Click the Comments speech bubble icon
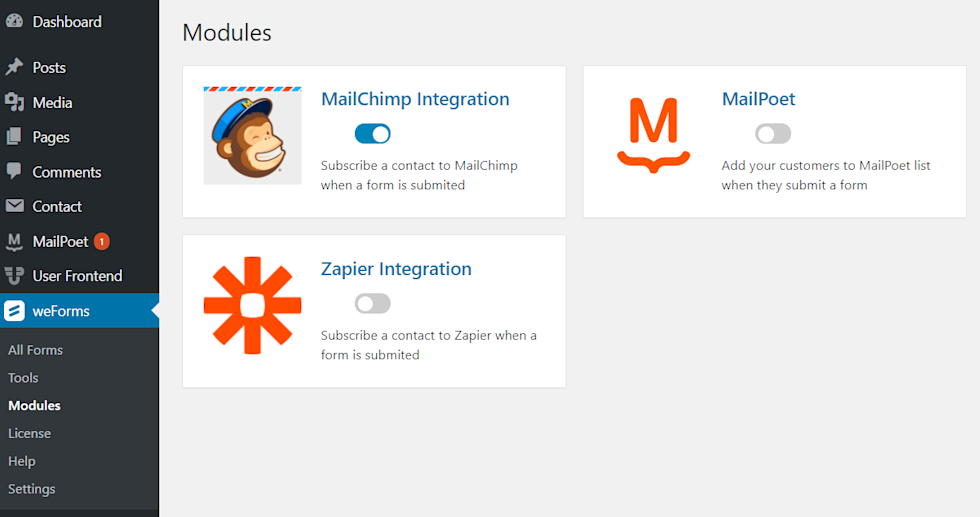The height and width of the screenshot is (517, 980). click(x=14, y=171)
